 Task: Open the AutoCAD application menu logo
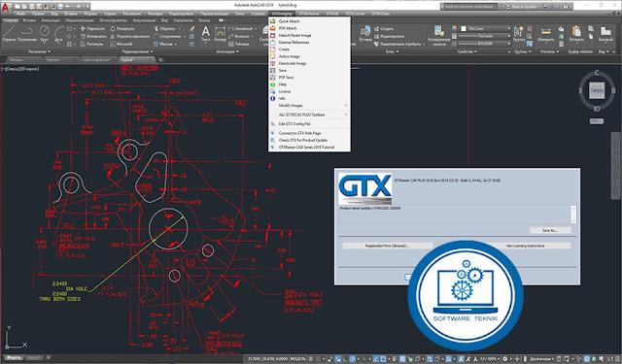click(6, 8)
